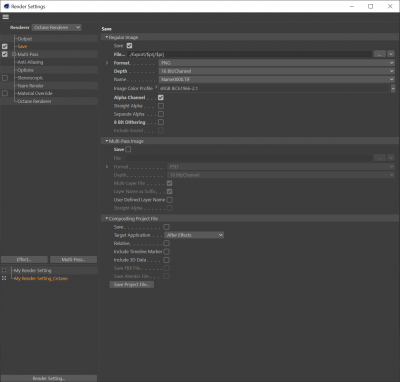
Task: Enable Include Timeline Marker checkbox
Action: tap(166, 252)
